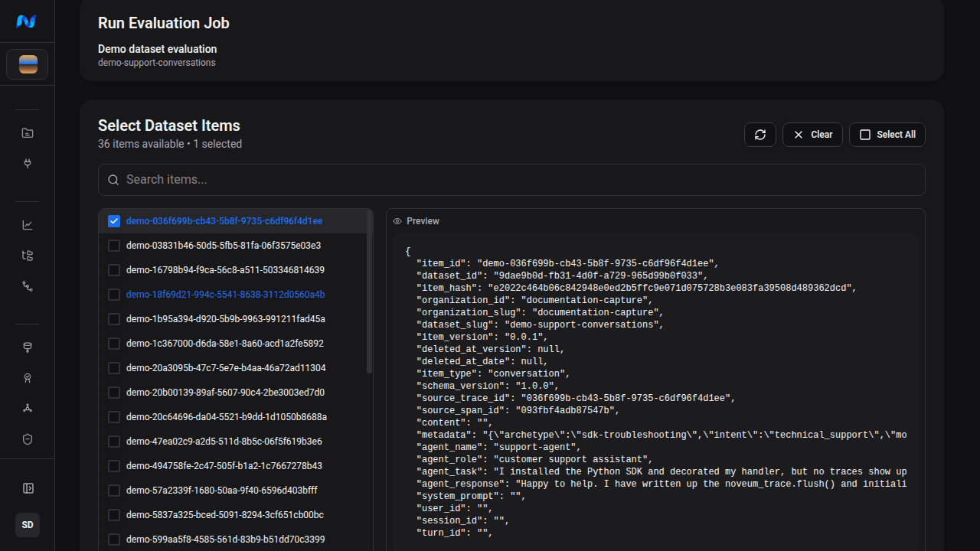This screenshot has height=551, width=980.
Task: Click the "schema_version" line in preview
Action: (x=487, y=386)
